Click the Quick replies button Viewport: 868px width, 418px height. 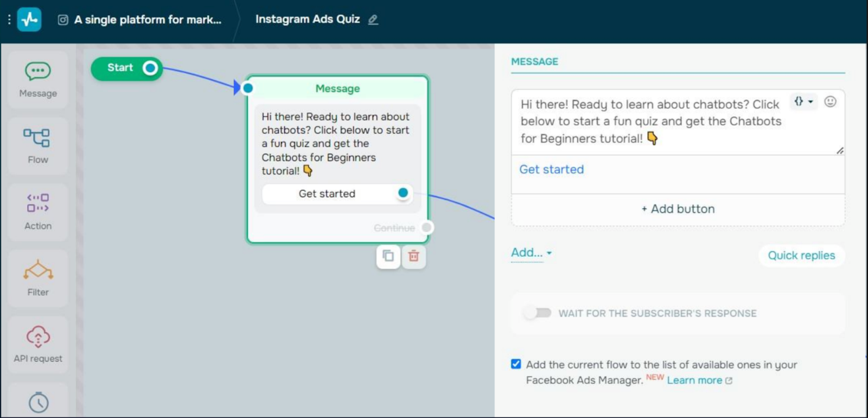tap(801, 255)
